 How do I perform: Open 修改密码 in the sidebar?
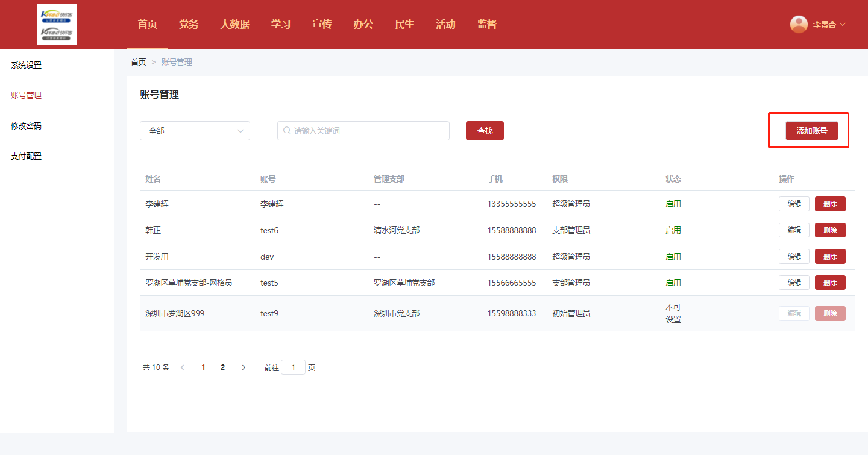[x=26, y=126]
